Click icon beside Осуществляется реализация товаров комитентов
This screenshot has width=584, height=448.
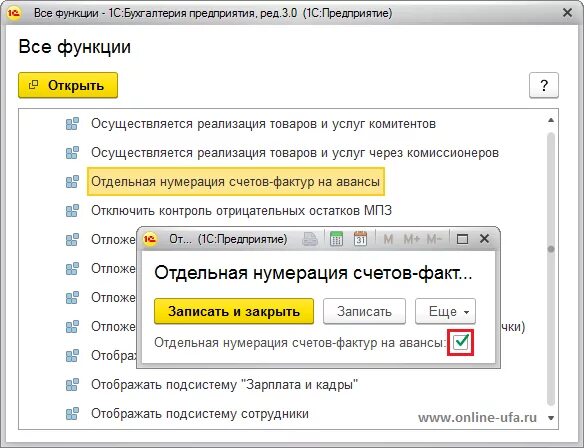[x=72, y=124]
